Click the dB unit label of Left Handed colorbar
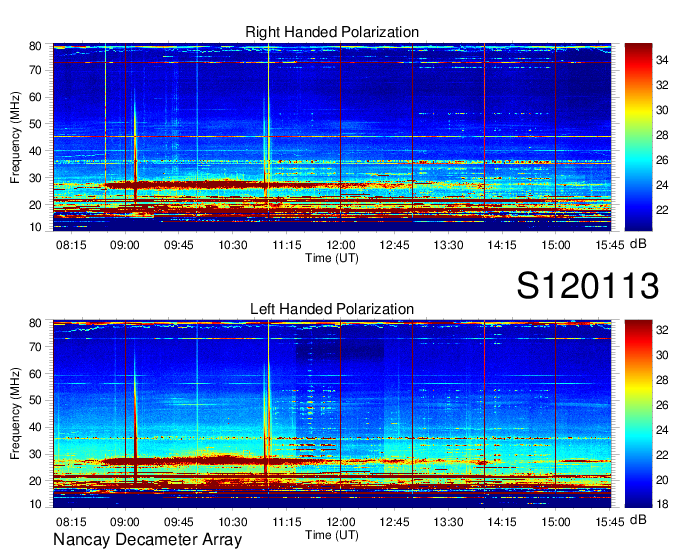680x552 pixels. click(x=638, y=519)
